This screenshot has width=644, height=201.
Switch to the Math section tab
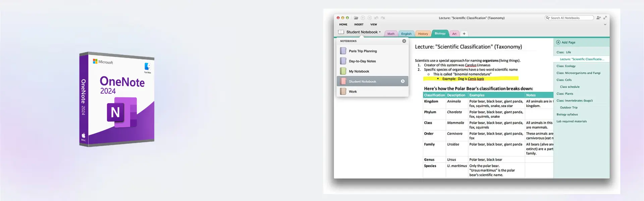(391, 34)
